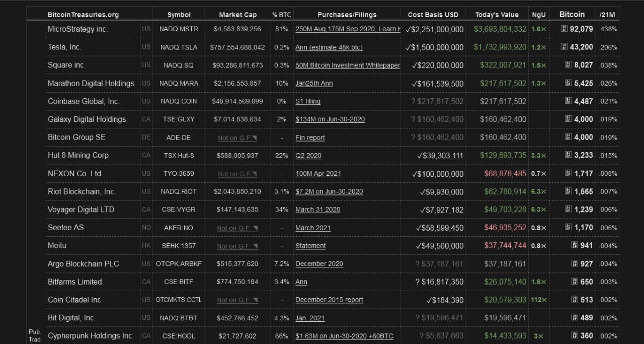Click the Bitcoin symbol icon beside 3,233
This screenshot has height=344, width=644.
pyautogui.click(x=569, y=155)
